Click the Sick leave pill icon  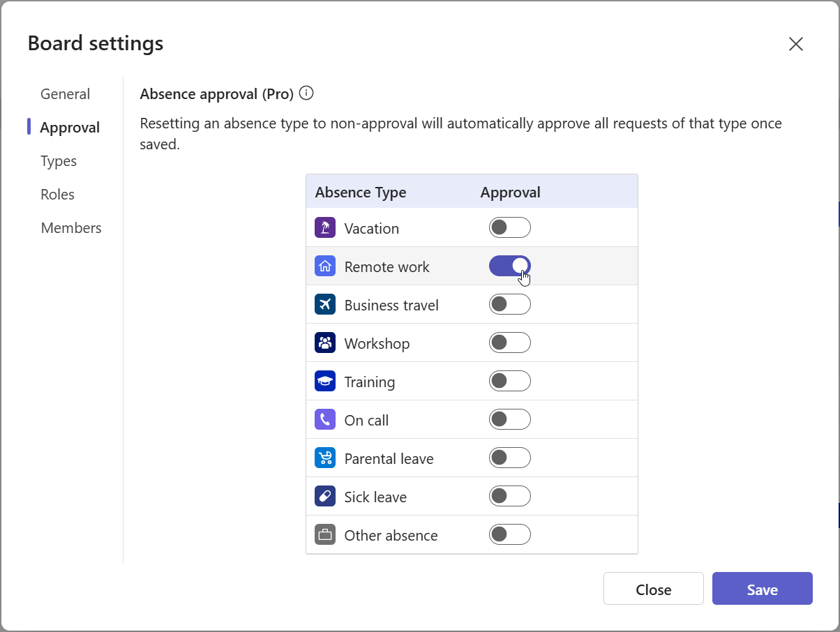pos(325,497)
